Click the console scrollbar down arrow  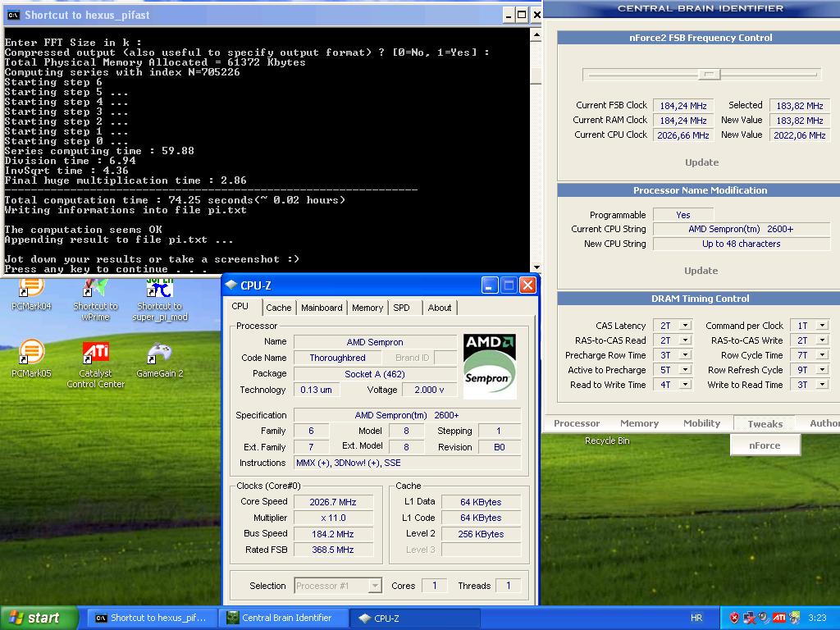536,267
